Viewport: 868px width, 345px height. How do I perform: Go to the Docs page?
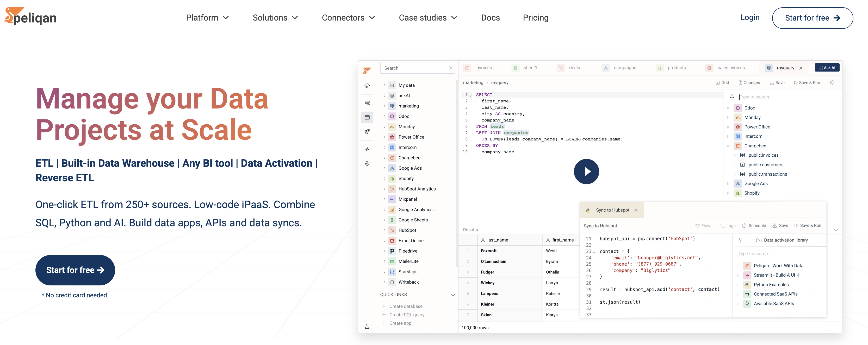(490, 18)
